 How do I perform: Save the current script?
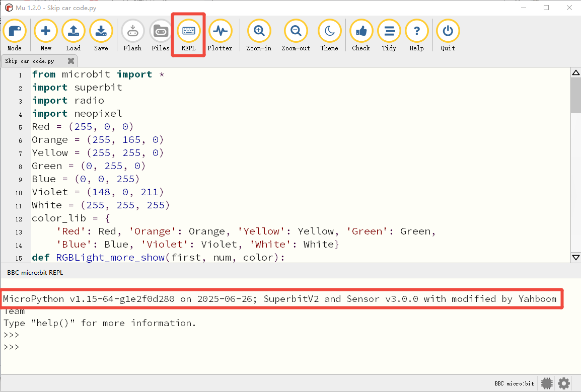tap(101, 35)
